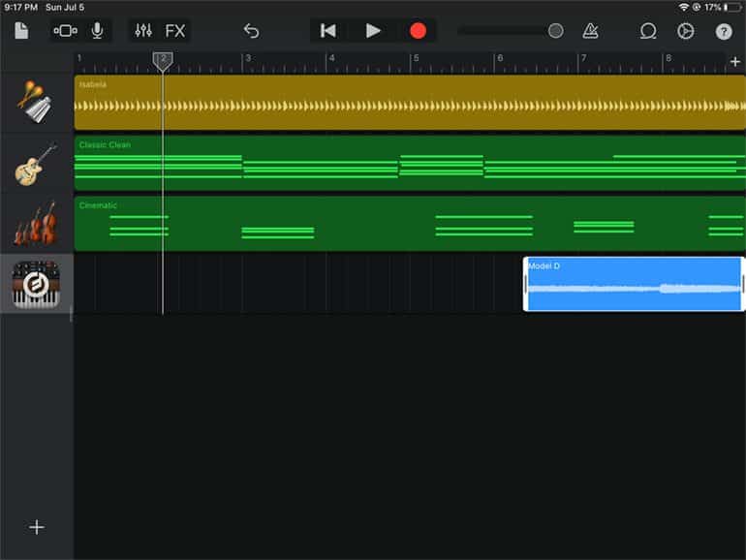Click the Wi-Fi status icon
This screenshot has height=560, width=746.
(x=683, y=7)
